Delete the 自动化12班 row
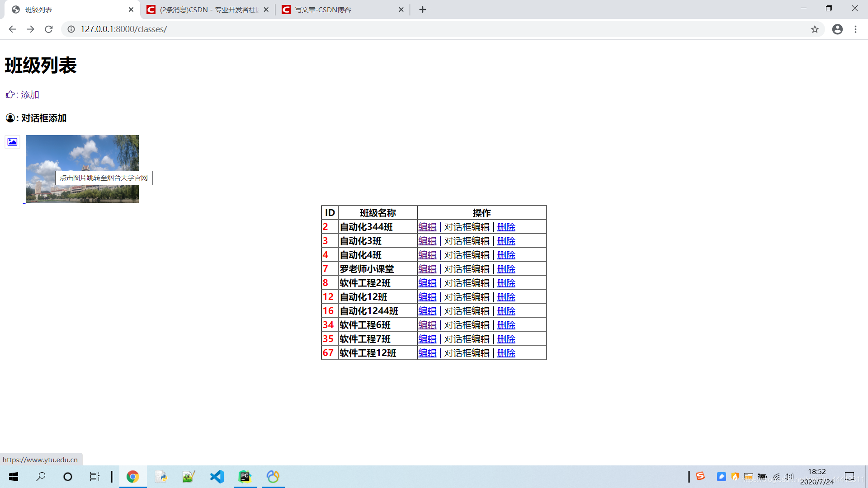This screenshot has height=488, width=868. 506,297
